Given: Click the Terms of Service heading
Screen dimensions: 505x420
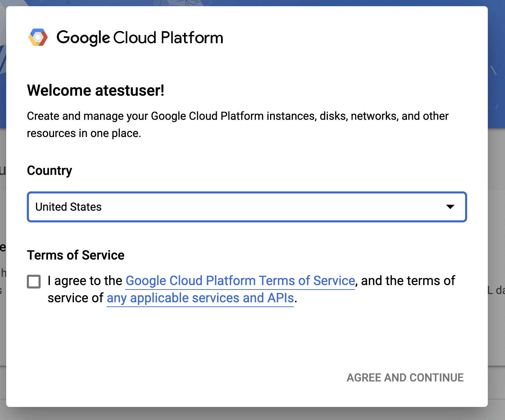Looking at the screenshot, I should click(76, 255).
